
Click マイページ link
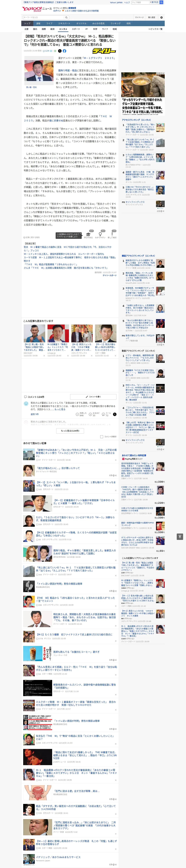pos(139,17)
